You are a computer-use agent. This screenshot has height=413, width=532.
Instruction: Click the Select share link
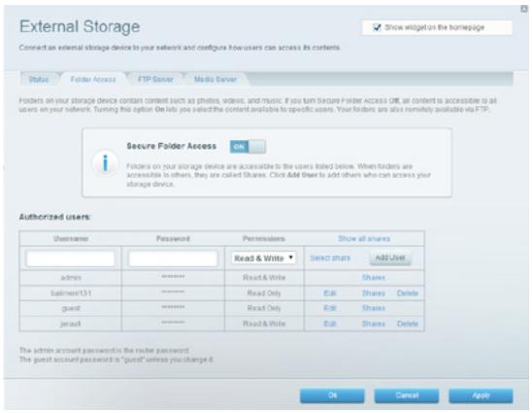tap(330, 258)
